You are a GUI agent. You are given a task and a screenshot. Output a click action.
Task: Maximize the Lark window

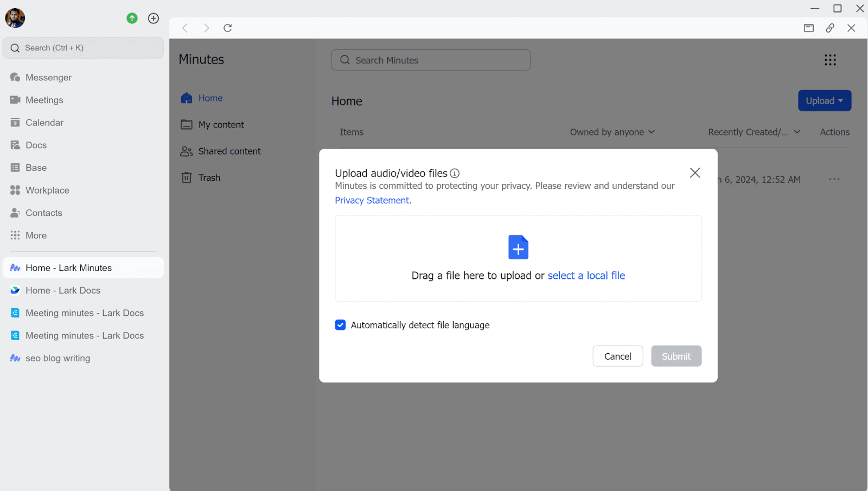click(838, 8)
